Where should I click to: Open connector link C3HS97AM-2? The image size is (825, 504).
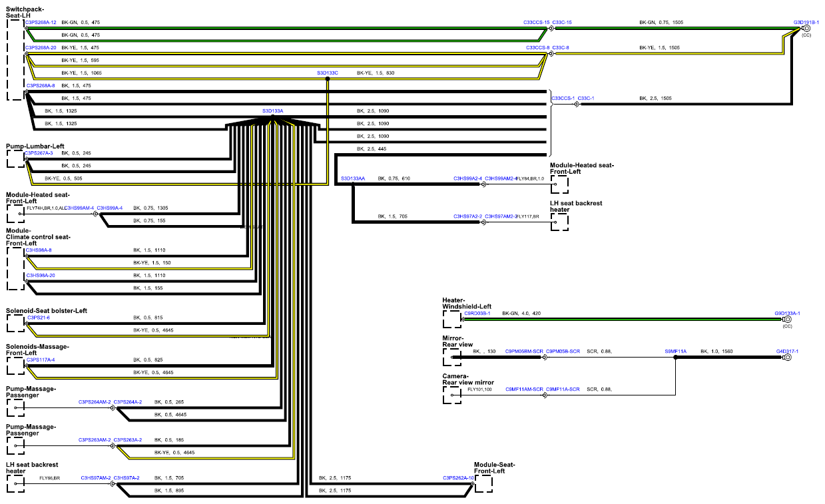96,478
